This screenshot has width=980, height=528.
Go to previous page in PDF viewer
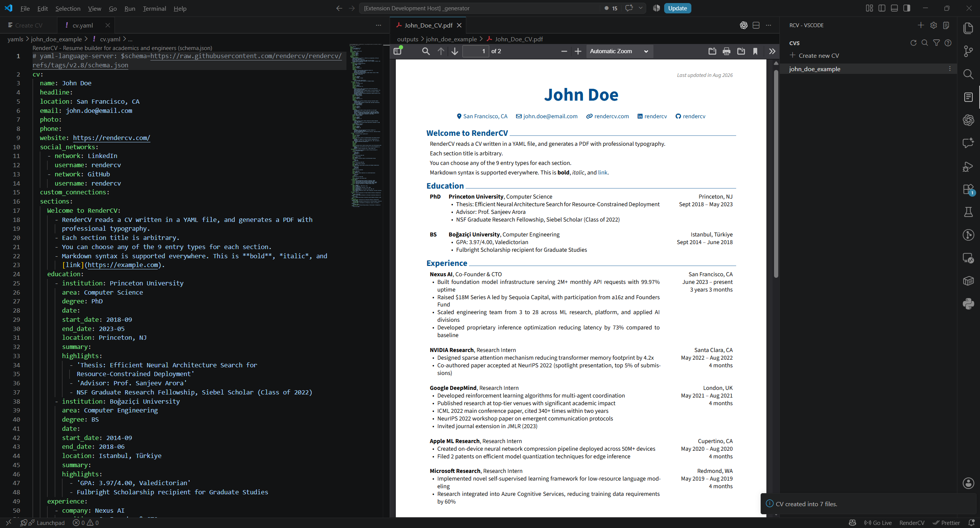click(x=441, y=51)
